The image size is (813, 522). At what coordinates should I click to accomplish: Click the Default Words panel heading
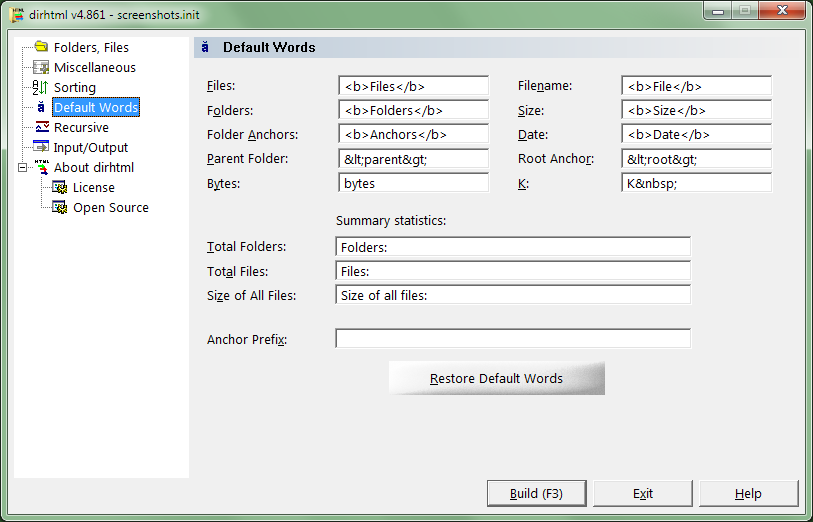pos(269,47)
